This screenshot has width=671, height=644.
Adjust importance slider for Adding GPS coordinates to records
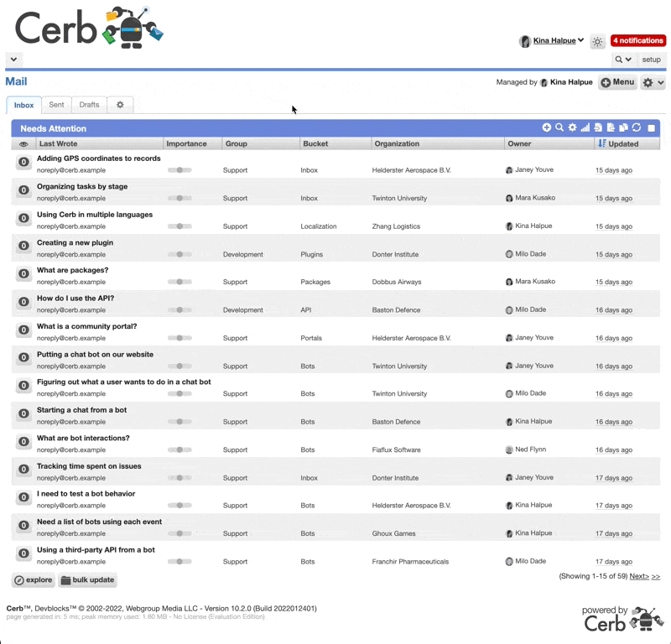pos(179,170)
